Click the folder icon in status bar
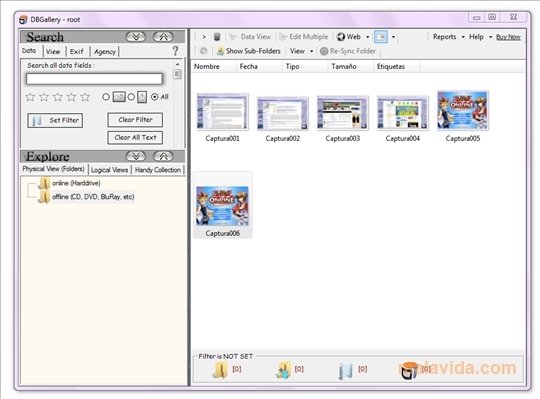Viewport: 540px width, 399px height. (x=219, y=370)
